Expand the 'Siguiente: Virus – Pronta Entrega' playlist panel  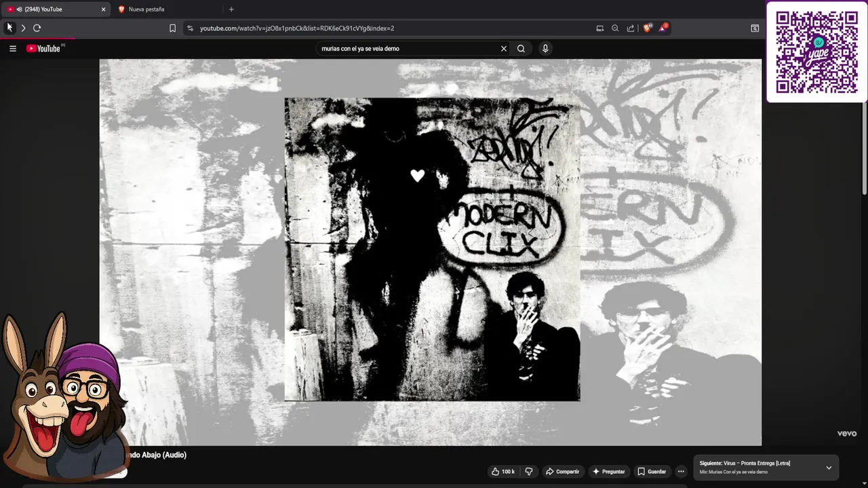(829, 468)
